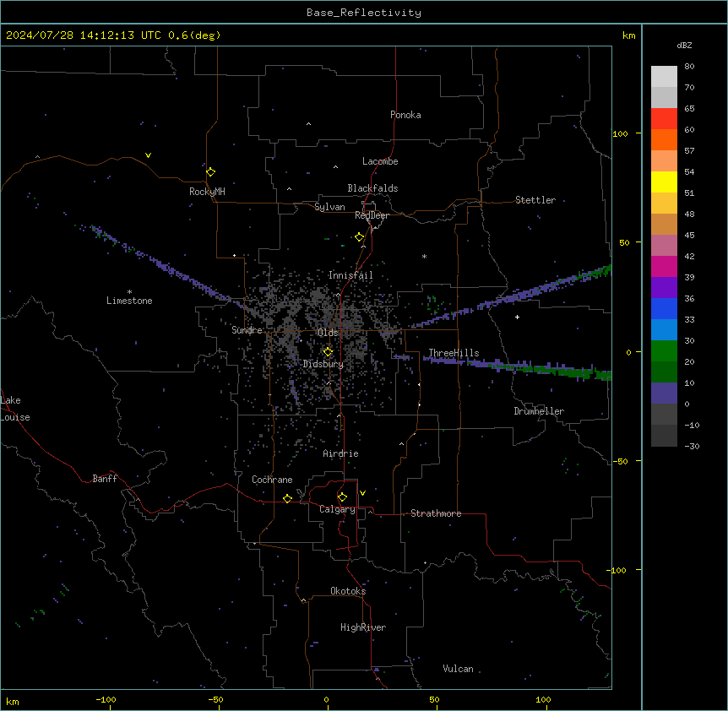Viewport: 728px width, 711px height.
Task: Click the km label at top right
Action: [629, 35]
